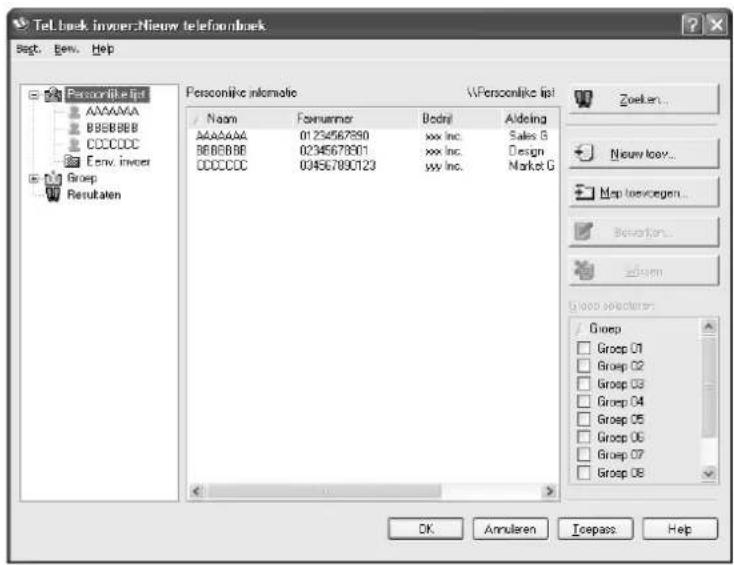Image resolution: width=734 pixels, height=565 pixels.
Task: Click the title bar question mark help icon
Action: tap(692, 24)
